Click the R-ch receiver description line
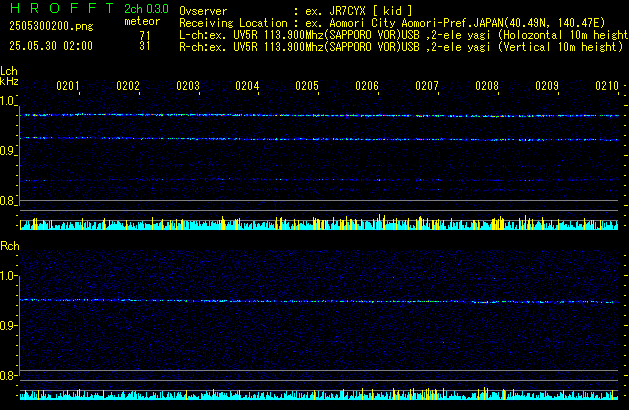Viewport: 629px width, 410px height. click(401, 47)
